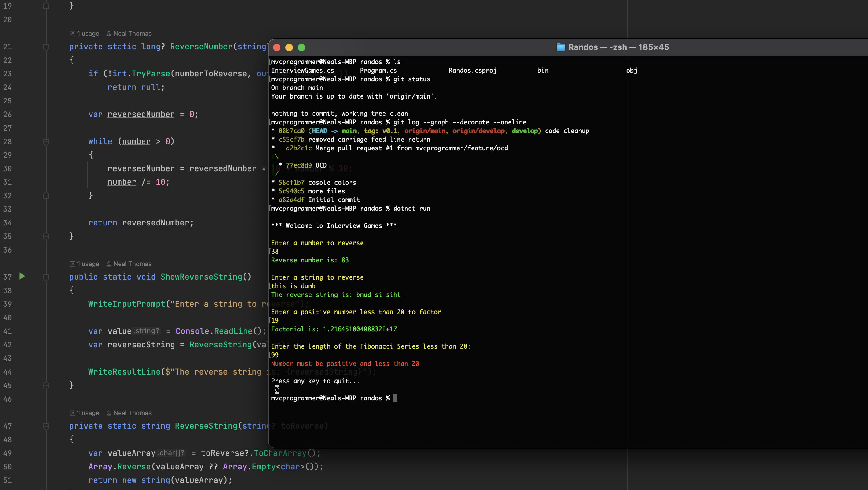Click the terminal prompt cursor at bottom
Screen dimensions: 868x490
click(395, 398)
